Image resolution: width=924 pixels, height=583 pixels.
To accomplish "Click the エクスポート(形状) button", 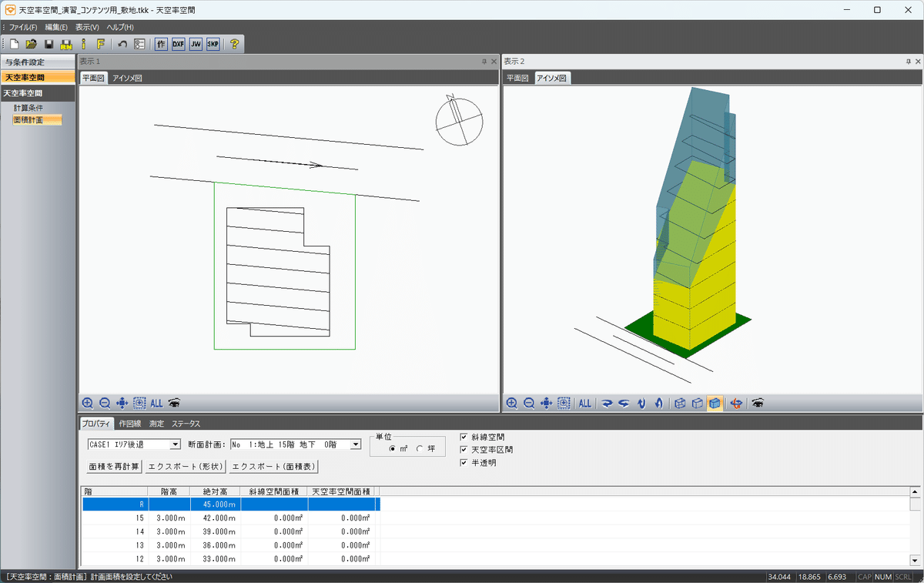I will (x=186, y=467).
